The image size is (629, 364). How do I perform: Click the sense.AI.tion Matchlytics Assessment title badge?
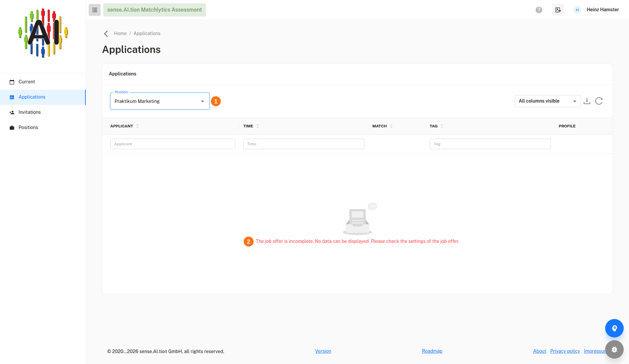155,10
